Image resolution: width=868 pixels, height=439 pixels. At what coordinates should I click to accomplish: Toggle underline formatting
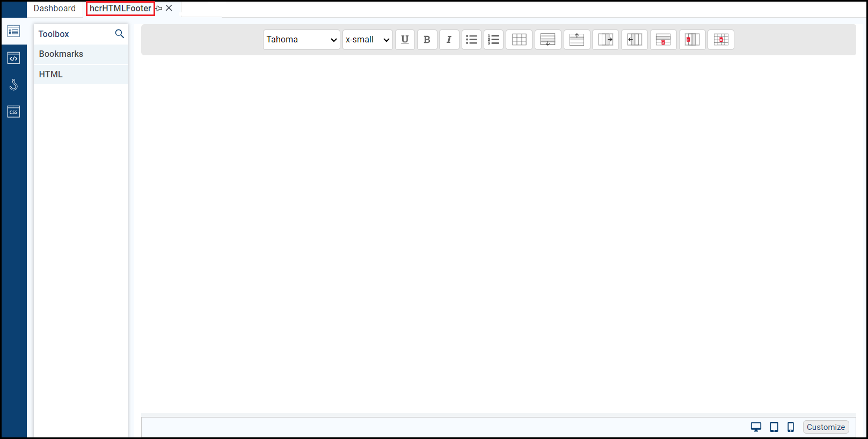click(x=405, y=40)
